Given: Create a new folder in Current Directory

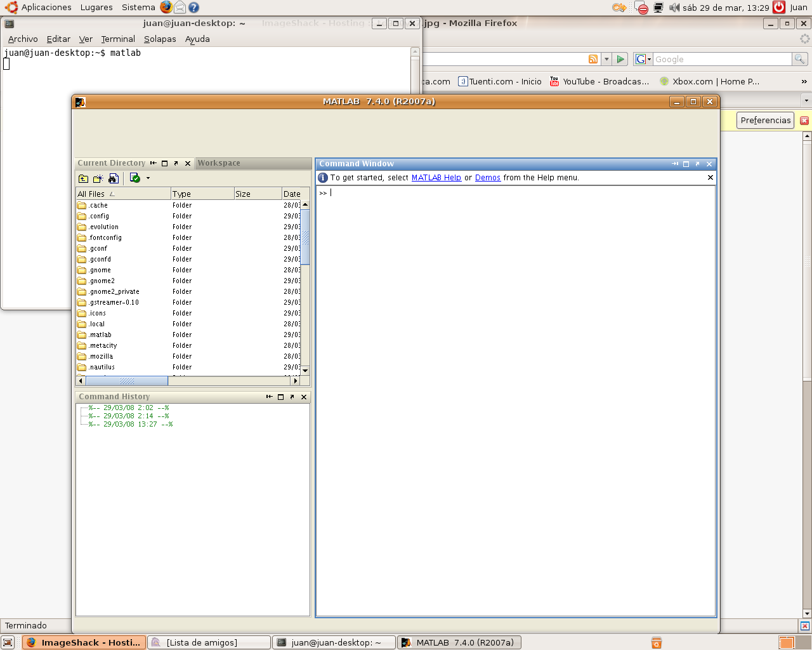Looking at the screenshot, I should (98, 178).
